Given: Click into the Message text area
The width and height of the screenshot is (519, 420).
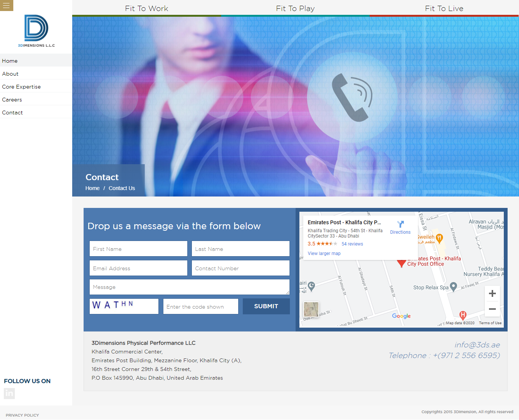Looking at the screenshot, I should point(190,287).
